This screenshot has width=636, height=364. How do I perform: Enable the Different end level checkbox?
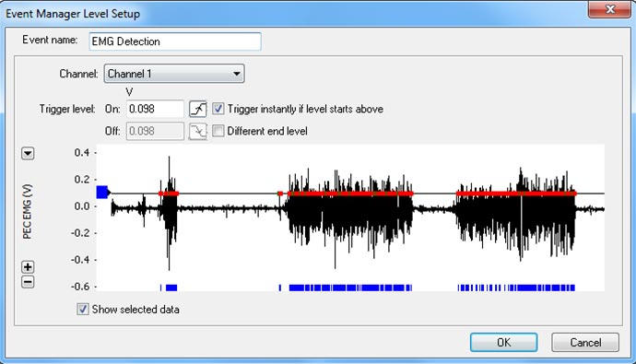(x=218, y=131)
